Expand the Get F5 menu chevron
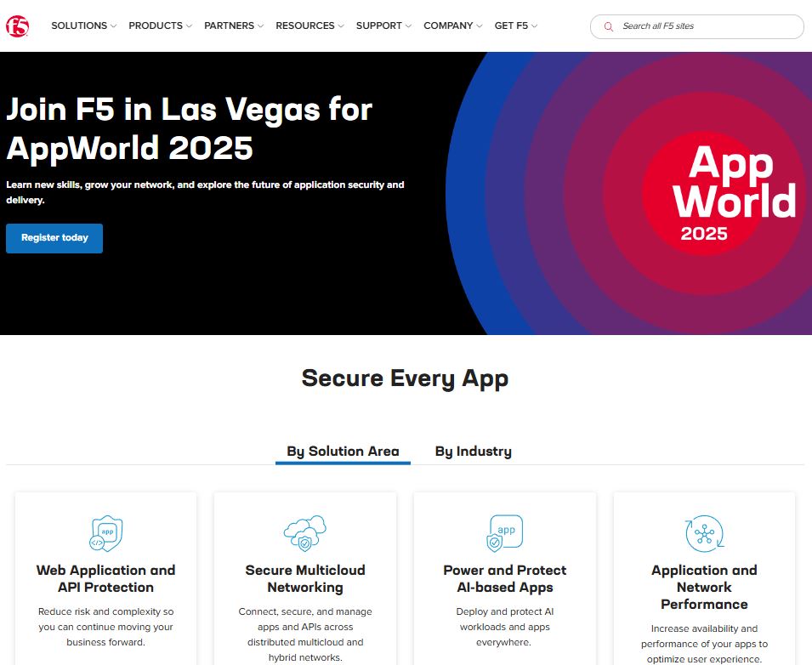812x665 pixels. coord(535,26)
